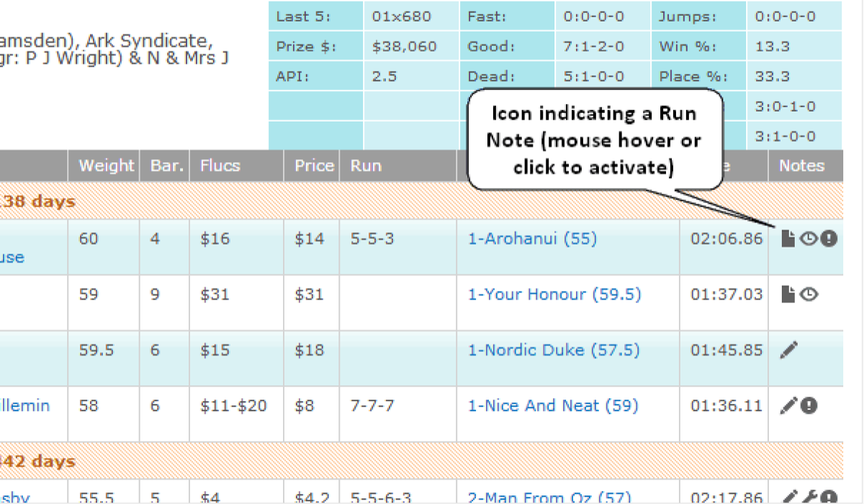Click the pencil icon in Nice And Neat row

coord(790,406)
